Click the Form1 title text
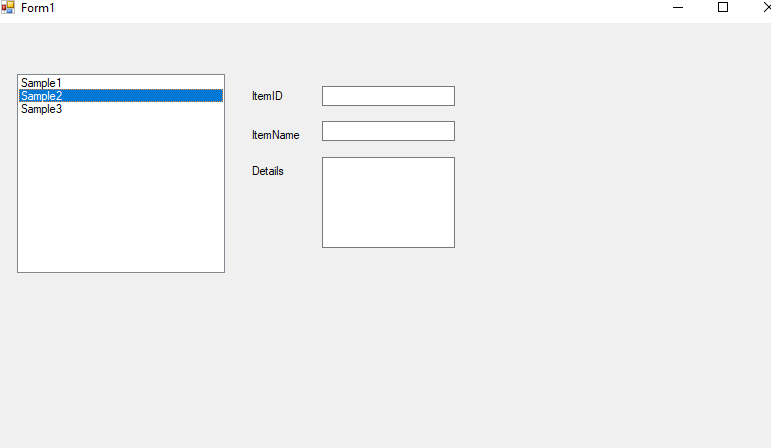 pyautogui.click(x=37, y=8)
